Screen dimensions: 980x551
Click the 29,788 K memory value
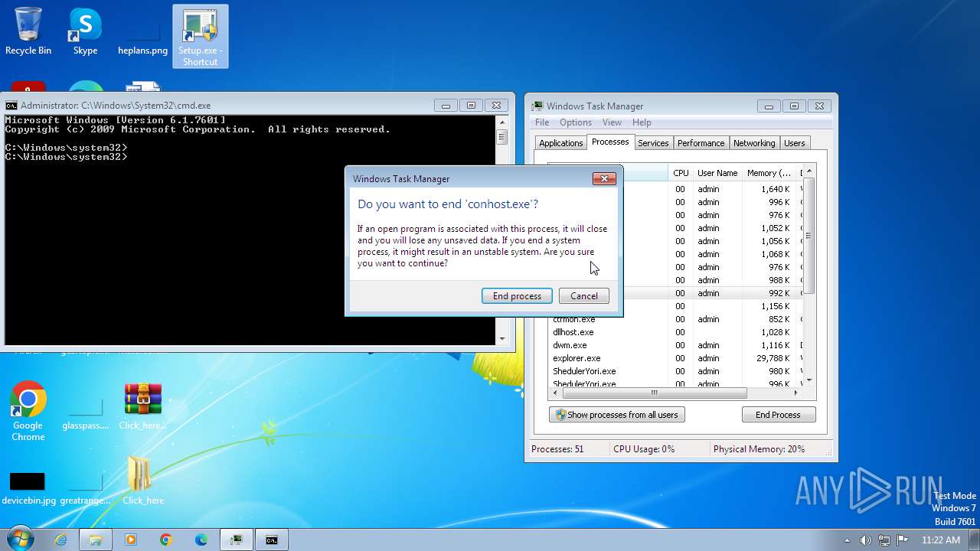773,358
